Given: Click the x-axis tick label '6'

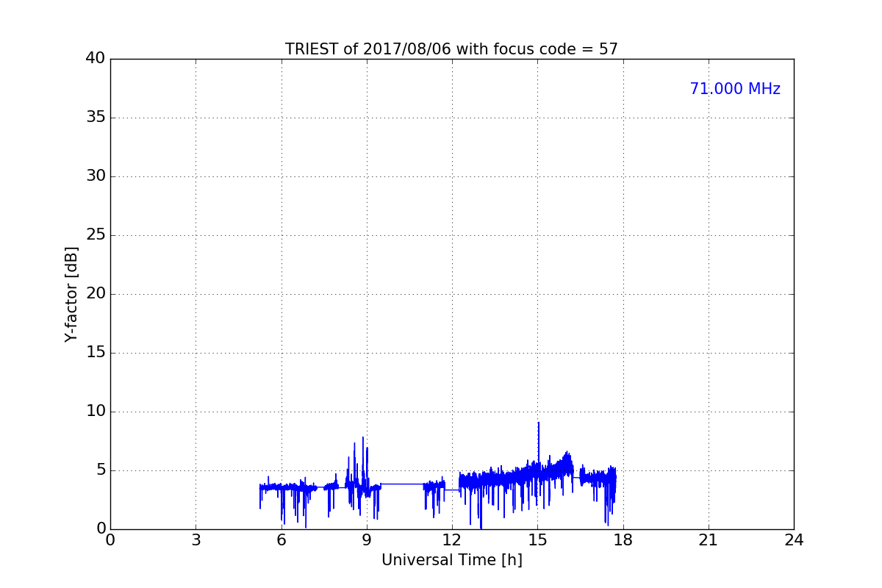Looking at the screenshot, I should (x=281, y=540).
